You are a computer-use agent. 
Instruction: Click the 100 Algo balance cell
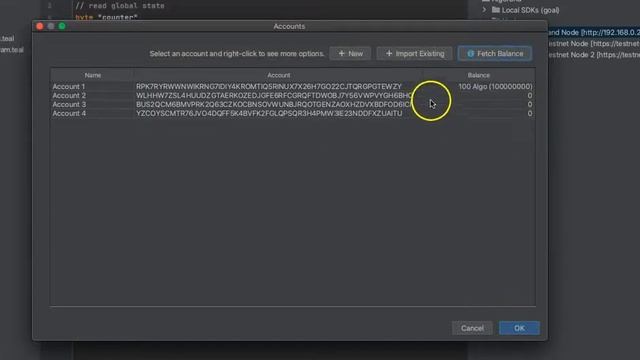[x=495, y=87]
